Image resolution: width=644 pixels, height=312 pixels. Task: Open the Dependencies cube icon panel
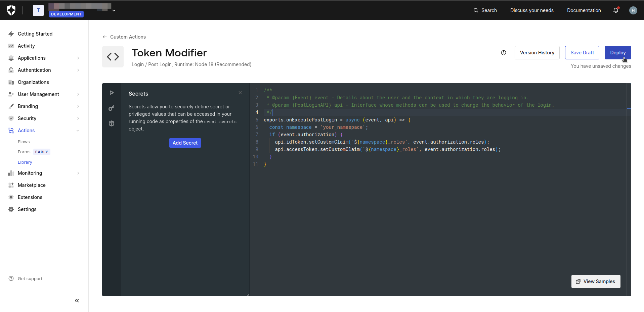point(112,123)
